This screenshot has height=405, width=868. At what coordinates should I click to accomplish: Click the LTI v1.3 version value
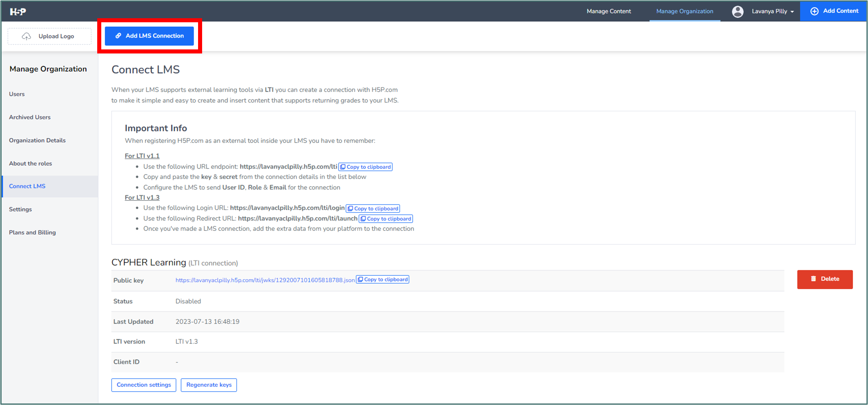(187, 341)
